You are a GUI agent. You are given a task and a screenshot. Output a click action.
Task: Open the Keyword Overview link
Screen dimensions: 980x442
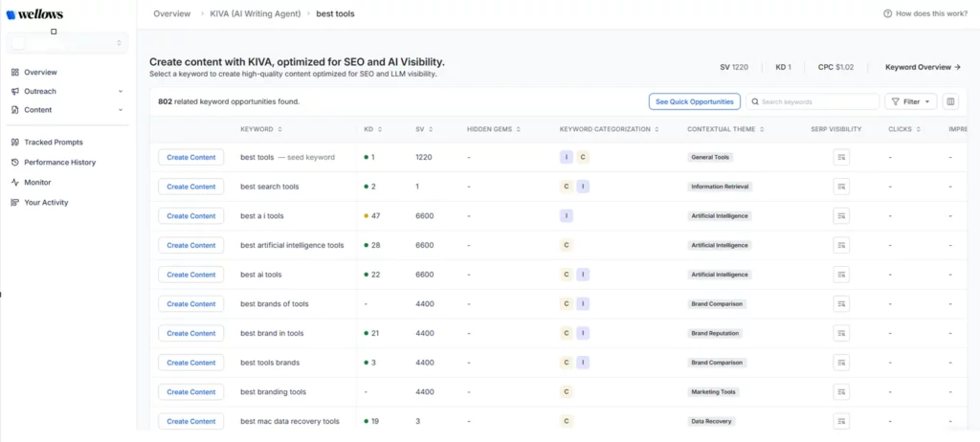click(x=923, y=67)
